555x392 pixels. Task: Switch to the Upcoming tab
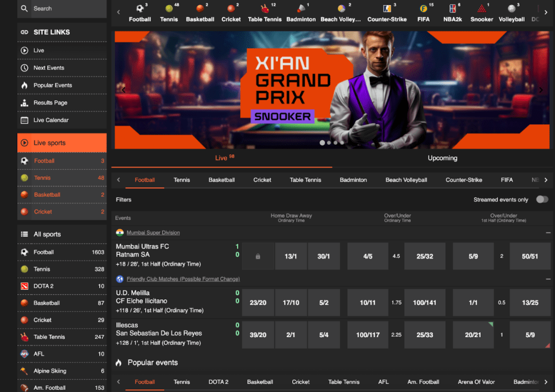(442, 158)
